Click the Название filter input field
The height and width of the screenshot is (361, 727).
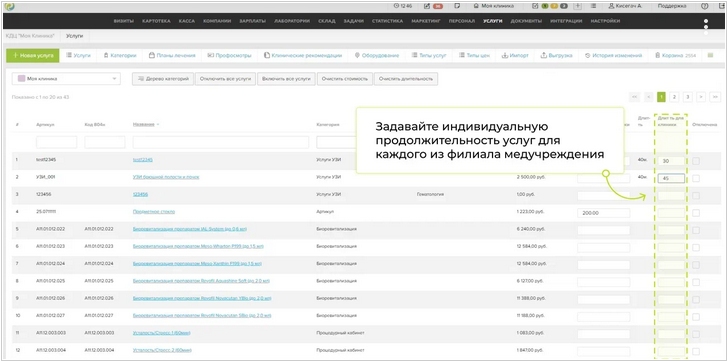(x=221, y=142)
